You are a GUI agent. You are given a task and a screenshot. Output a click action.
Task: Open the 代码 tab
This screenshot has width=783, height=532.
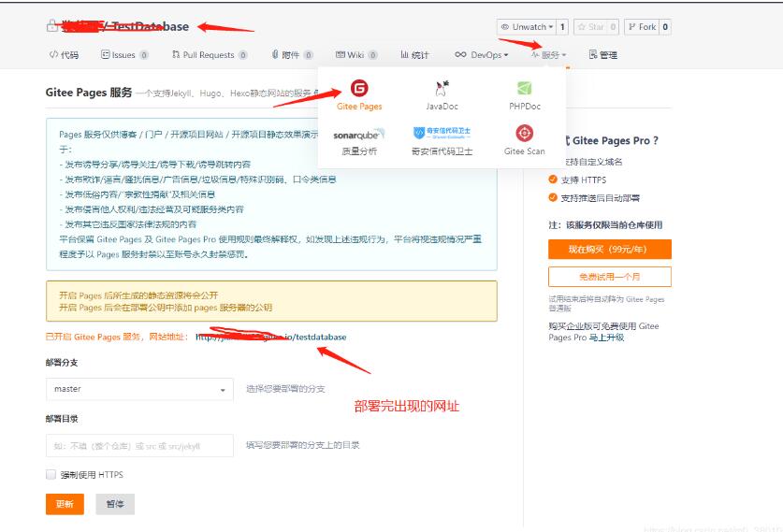point(64,55)
